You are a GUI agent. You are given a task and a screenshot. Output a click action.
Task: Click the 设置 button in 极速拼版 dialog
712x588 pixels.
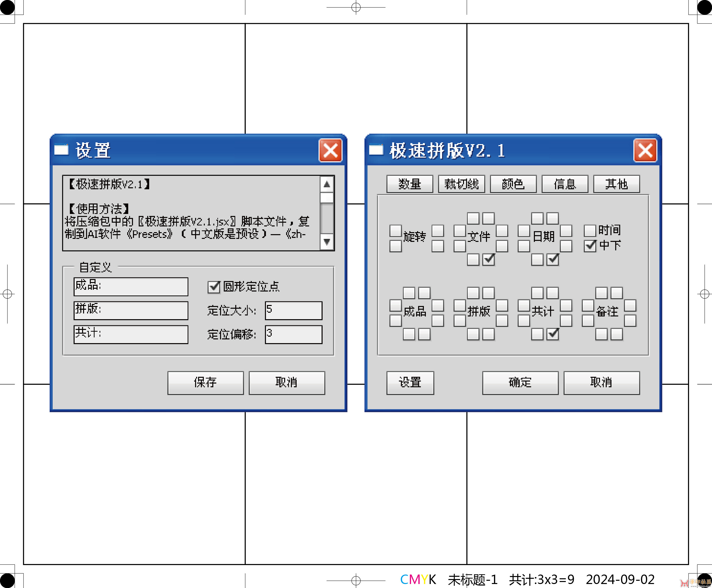(x=410, y=383)
